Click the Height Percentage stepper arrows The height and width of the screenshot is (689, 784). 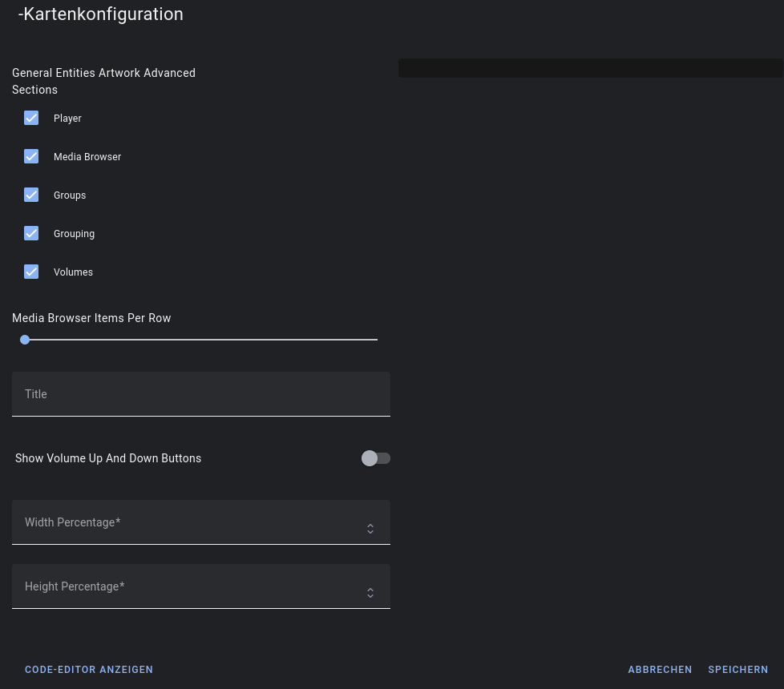(370, 593)
